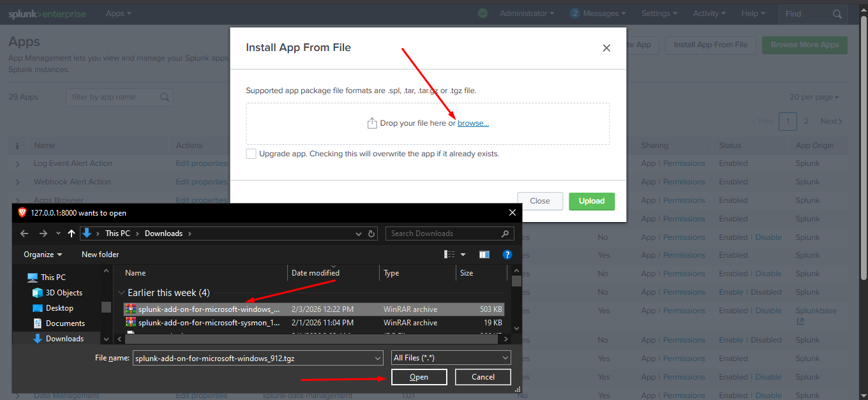Open the Settings menu

pos(660,13)
